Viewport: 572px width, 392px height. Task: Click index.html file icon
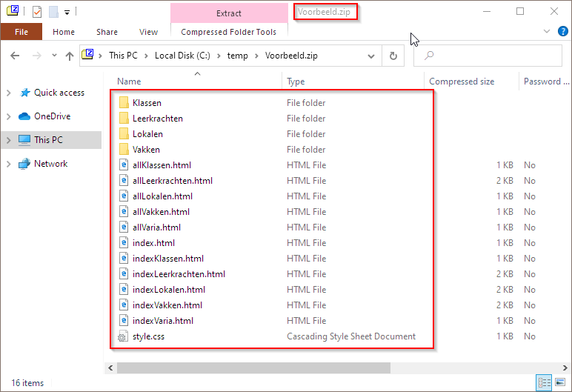coord(124,243)
